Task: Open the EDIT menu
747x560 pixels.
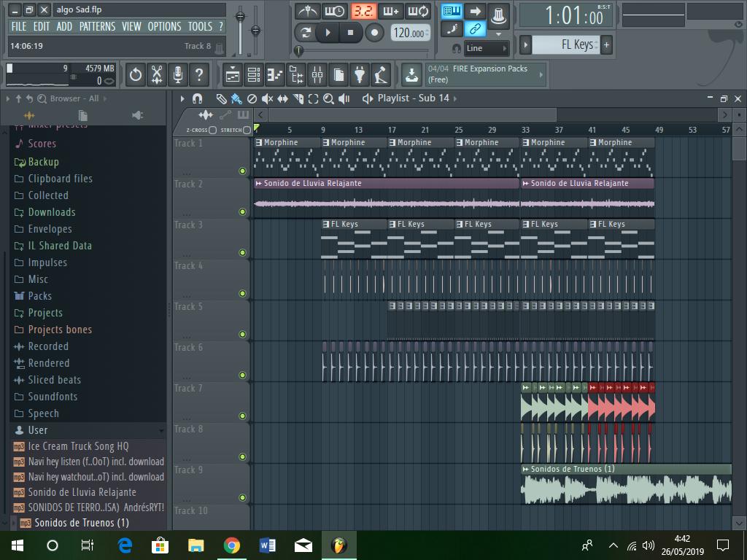Action: click(x=42, y=26)
